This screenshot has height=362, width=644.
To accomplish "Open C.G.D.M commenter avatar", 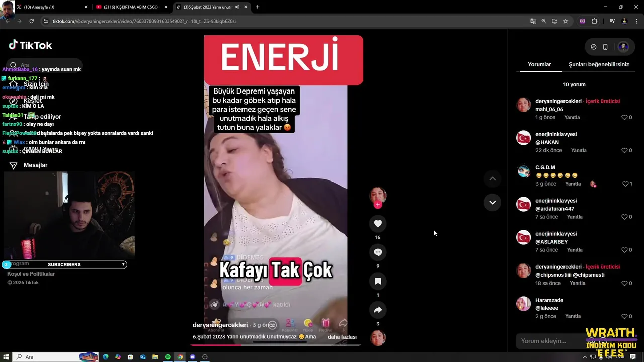I will pyautogui.click(x=524, y=171).
